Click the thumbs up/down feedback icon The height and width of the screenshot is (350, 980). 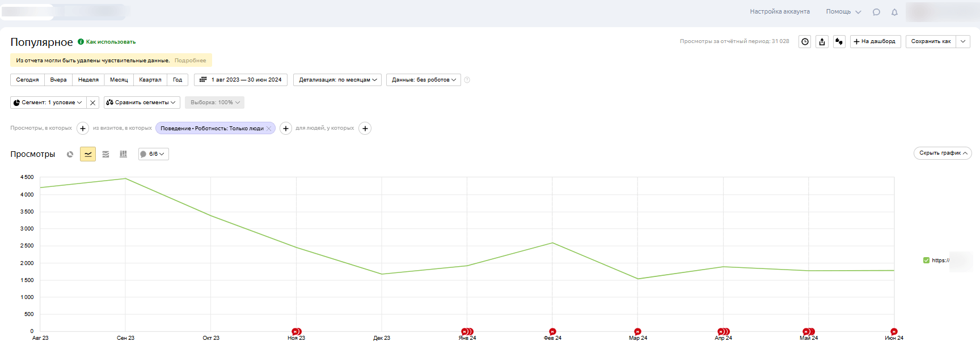pyautogui.click(x=839, y=41)
